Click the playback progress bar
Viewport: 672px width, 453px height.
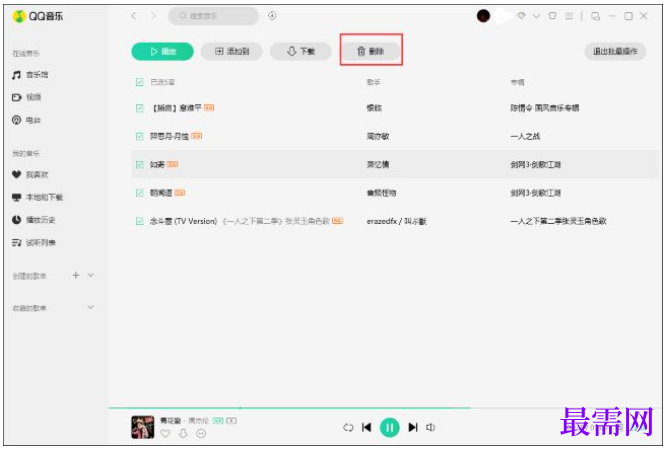[x=384, y=408]
